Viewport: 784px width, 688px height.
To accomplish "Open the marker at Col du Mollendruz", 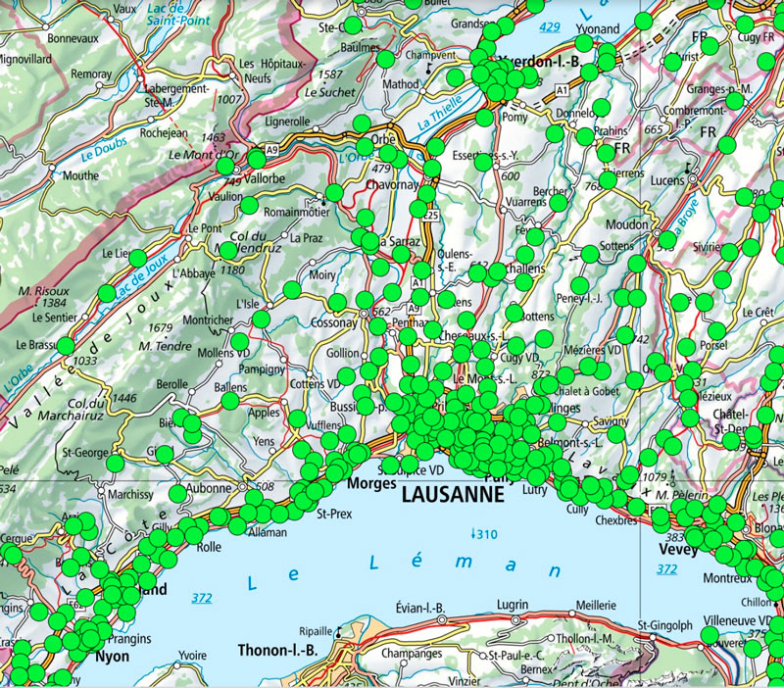I will click(226, 251).
